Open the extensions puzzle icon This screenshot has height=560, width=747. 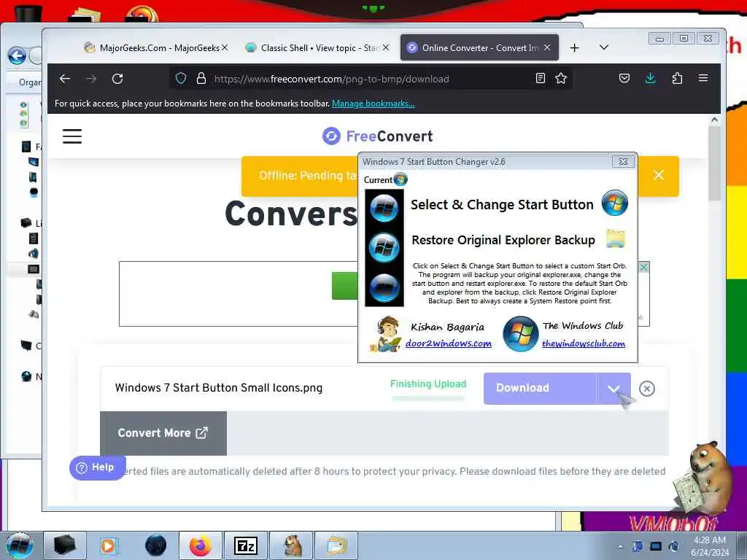tap(677, 78)
